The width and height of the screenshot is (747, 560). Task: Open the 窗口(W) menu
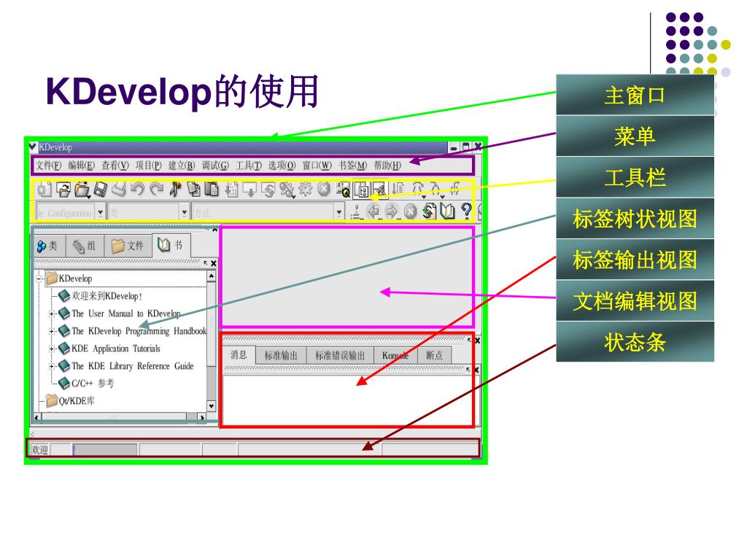[317, 166]
